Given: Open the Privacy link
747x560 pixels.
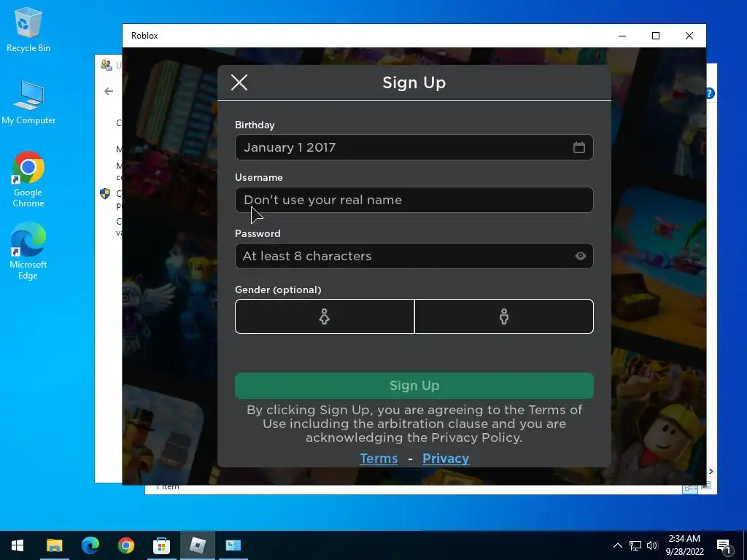Looking at the screenshot, I should 446,459.
